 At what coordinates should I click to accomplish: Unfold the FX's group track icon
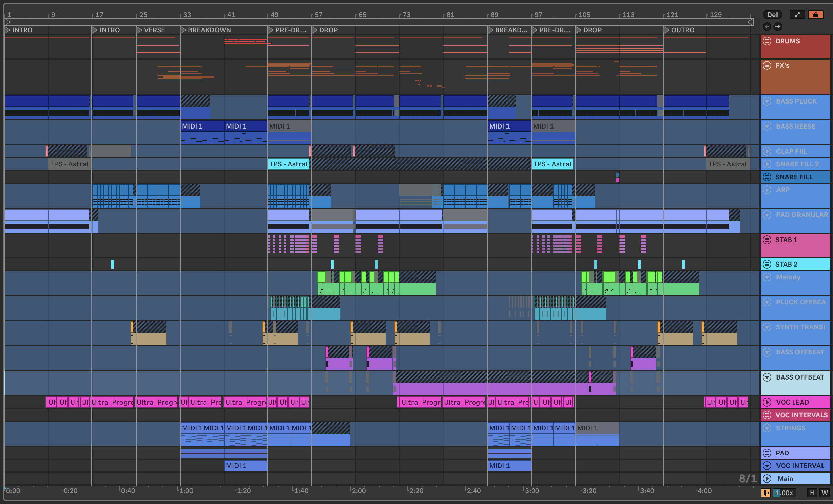point(767,65)
